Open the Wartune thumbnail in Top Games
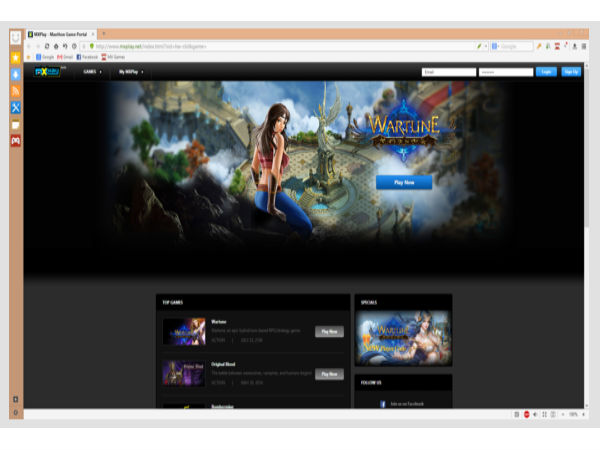 tap(184, 332)
